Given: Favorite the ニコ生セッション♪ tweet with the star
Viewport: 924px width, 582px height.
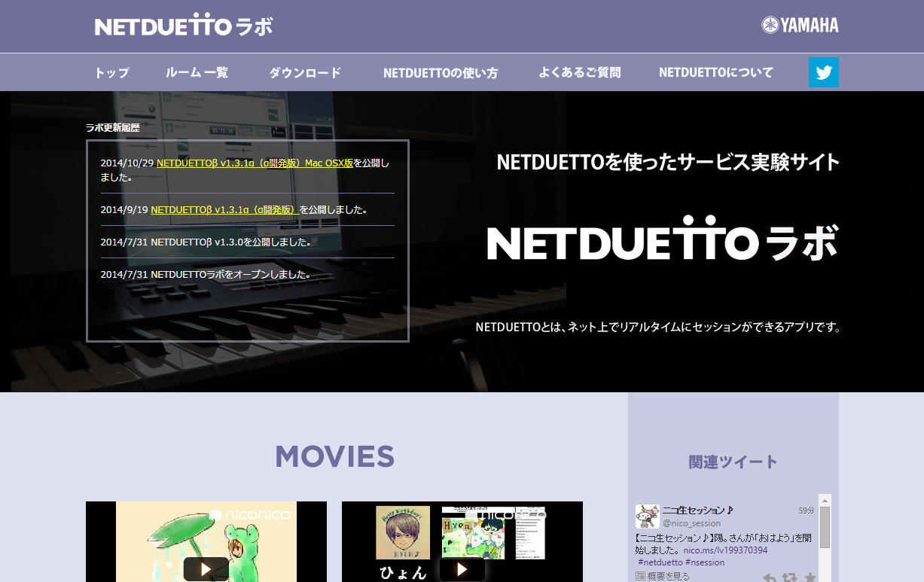Looking at the screenshot, I should tap(810, 577).
